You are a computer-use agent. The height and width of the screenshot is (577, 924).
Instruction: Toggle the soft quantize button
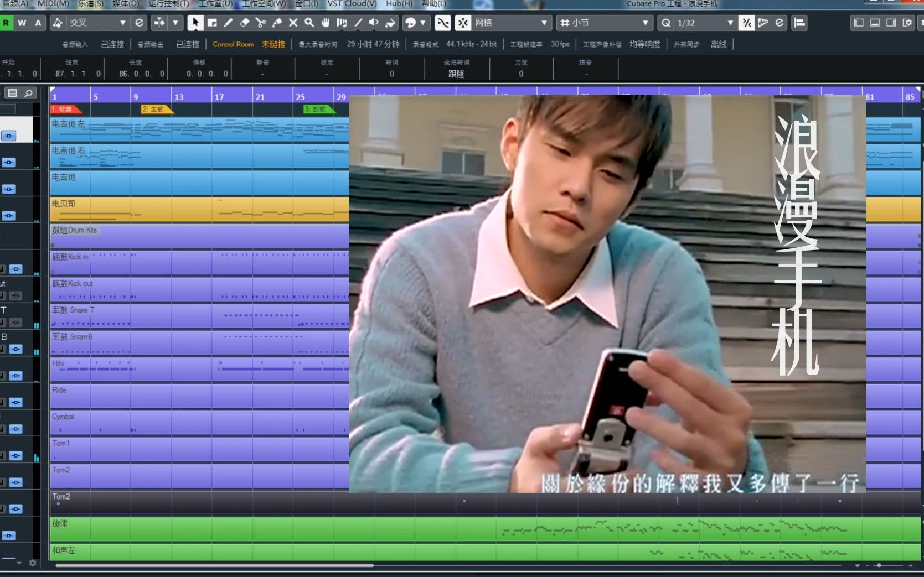click(747, 23)
